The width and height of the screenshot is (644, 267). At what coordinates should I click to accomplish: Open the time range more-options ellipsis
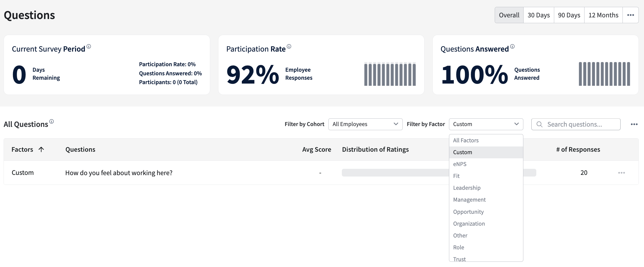(631, 15)
